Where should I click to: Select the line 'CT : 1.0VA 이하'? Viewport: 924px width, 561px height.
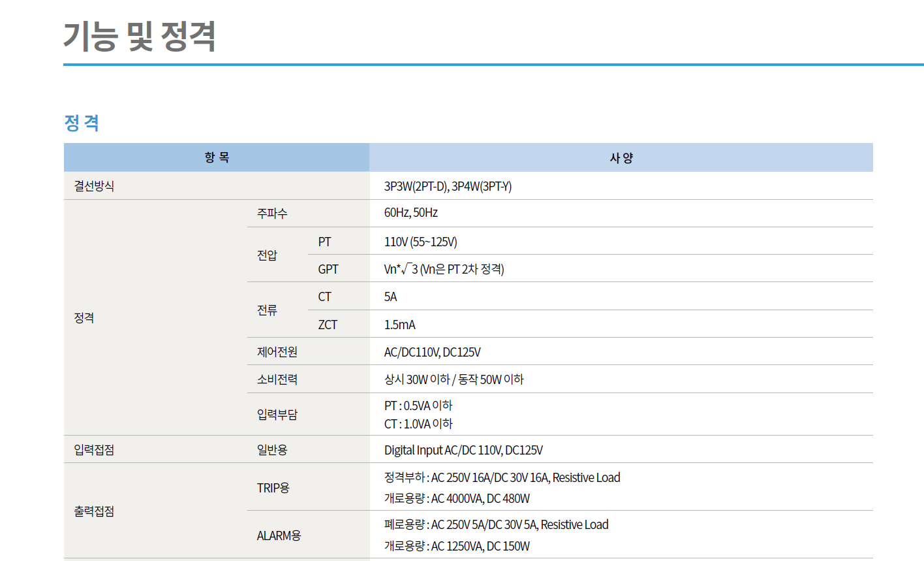[418, 424]
